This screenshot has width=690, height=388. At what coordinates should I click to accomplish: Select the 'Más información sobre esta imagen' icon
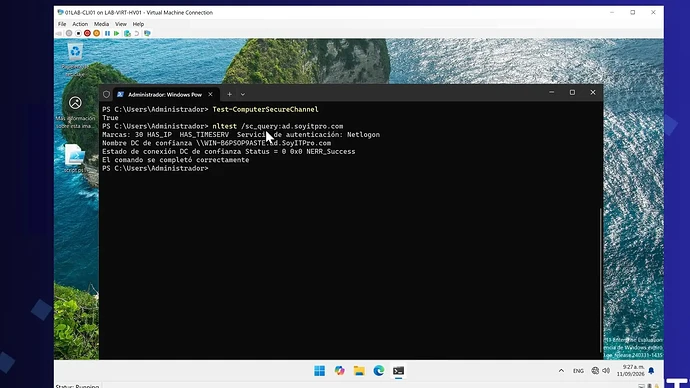point(75,112)
